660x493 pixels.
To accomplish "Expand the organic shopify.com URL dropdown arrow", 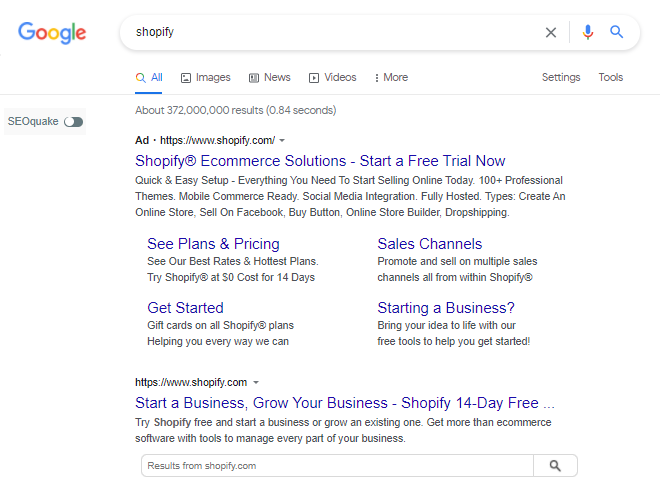I will tap(256, 382).
